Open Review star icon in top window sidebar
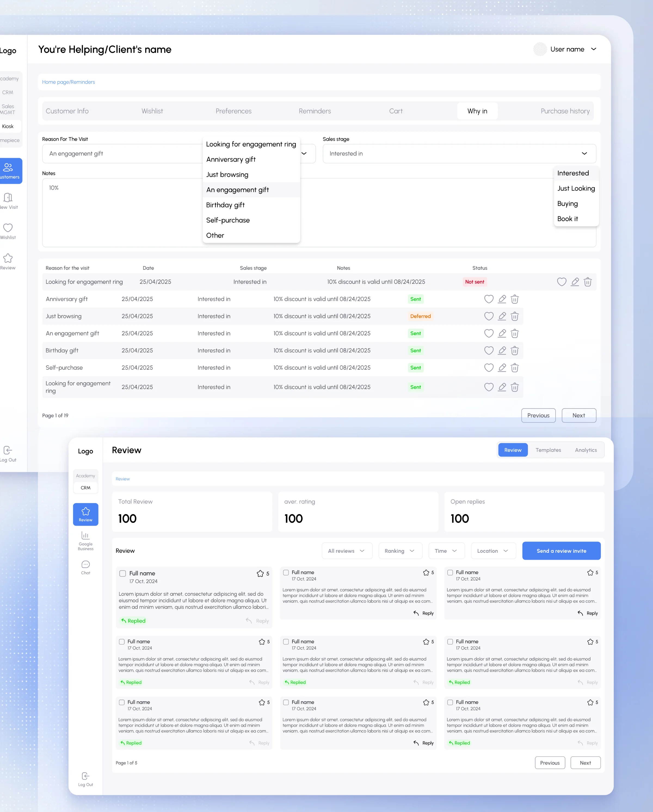The height and width of the screenshot is (812, 653). [8, 262]
